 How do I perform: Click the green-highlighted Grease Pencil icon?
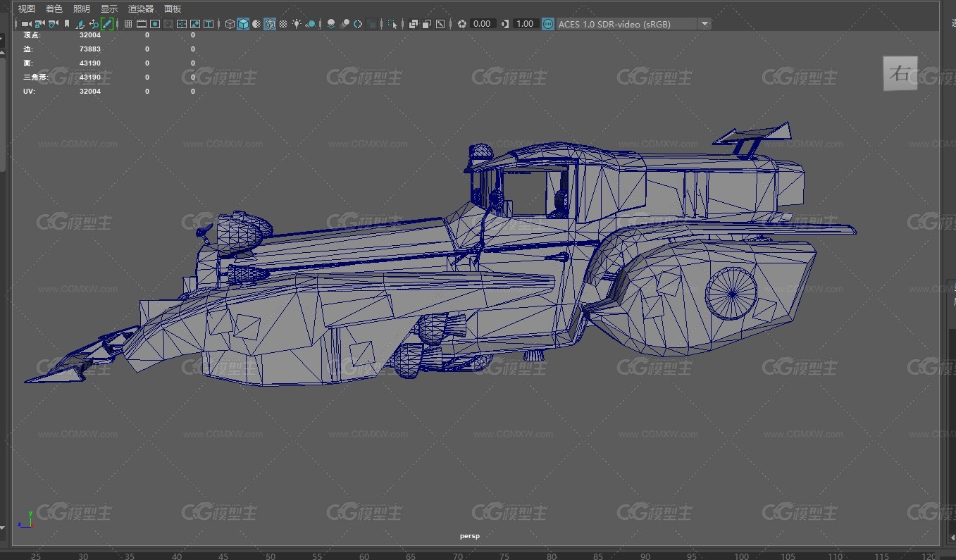coord(106,24)
